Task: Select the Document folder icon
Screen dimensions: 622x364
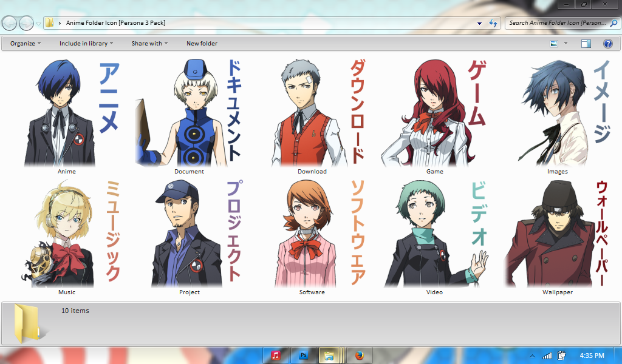Action: click(190, 113)
